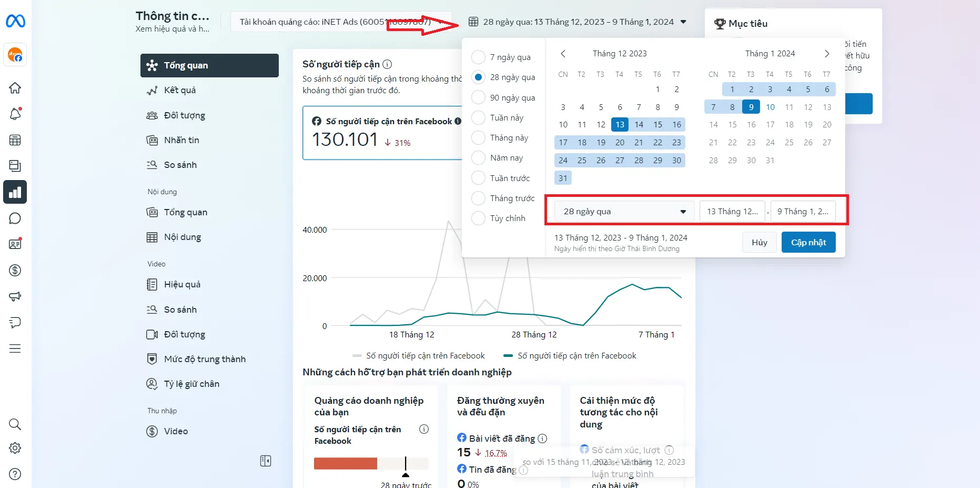Click the ads megaphone icon
Screen dimensions: 980x488
[x=15, y=296]
